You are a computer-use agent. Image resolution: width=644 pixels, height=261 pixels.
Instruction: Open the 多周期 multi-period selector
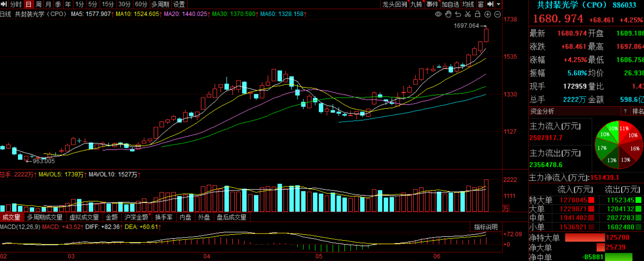[160, 4]
